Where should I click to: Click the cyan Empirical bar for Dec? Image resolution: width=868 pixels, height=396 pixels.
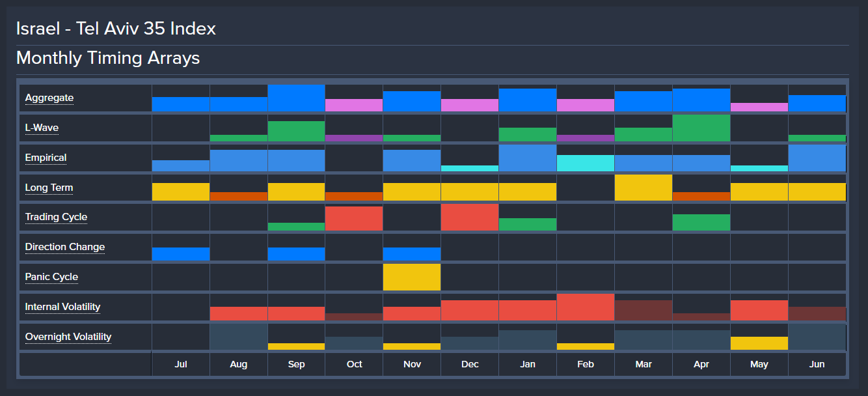[x=470, y=169]
